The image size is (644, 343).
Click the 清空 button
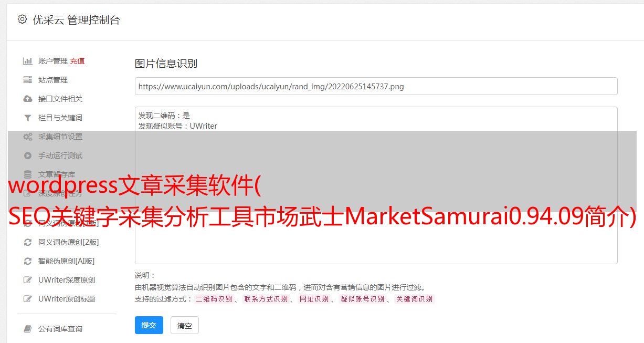(185, 325)
